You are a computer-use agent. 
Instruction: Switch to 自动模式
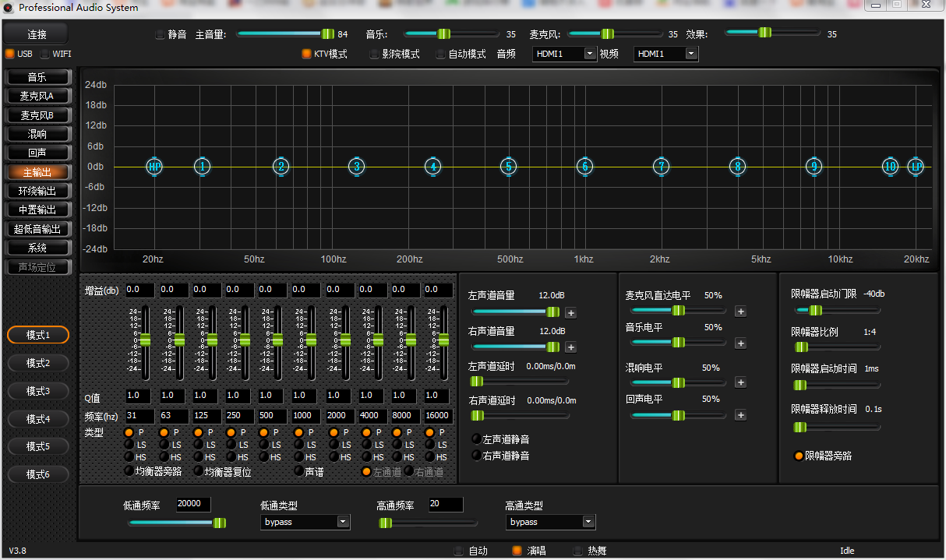tap(441, 54)
